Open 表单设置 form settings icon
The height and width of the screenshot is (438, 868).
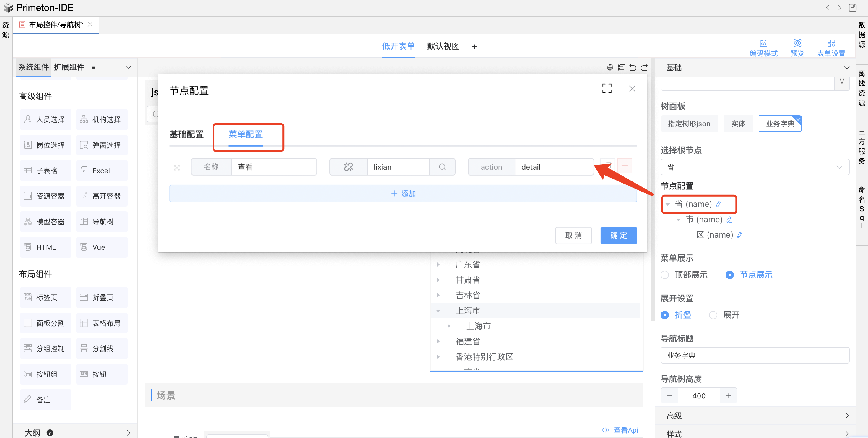[831, 43]
